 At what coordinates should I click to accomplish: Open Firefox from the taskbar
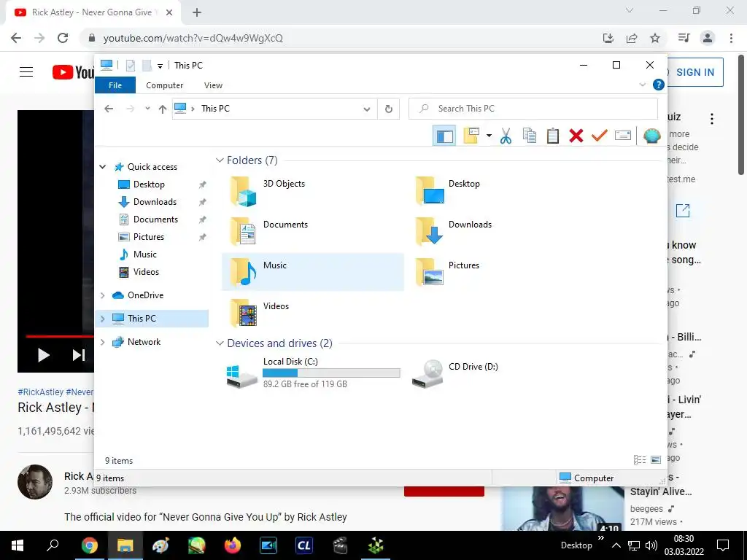(233, 545)
